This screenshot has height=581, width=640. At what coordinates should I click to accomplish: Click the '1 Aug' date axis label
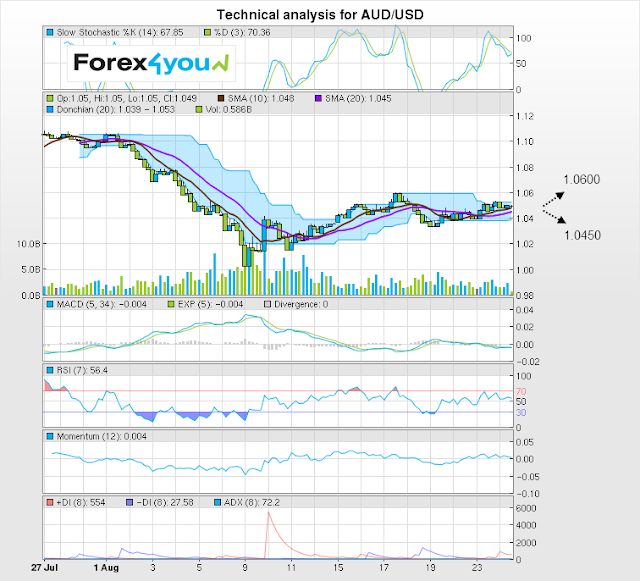[x=106, y=568]
